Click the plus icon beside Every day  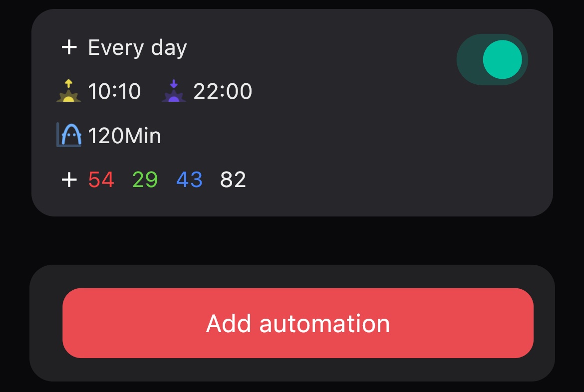(69, 48)
